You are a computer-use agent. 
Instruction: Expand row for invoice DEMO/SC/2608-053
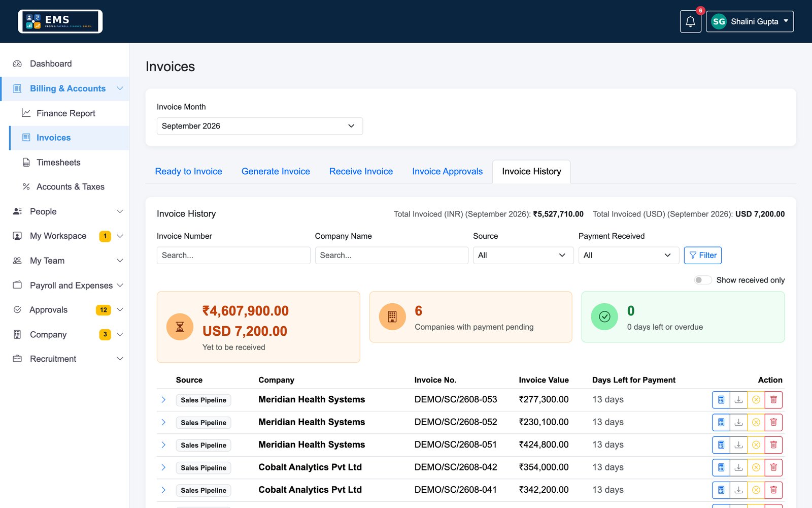[163, 400]
